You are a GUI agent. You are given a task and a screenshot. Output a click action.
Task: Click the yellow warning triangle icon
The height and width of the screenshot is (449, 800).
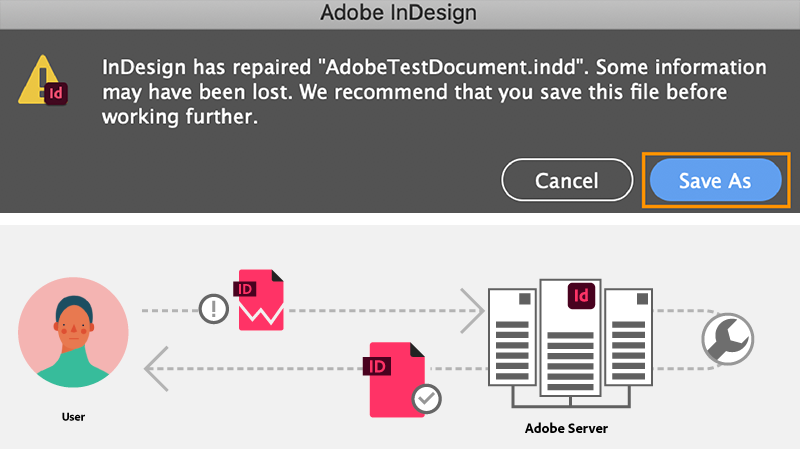click(39, 80)
